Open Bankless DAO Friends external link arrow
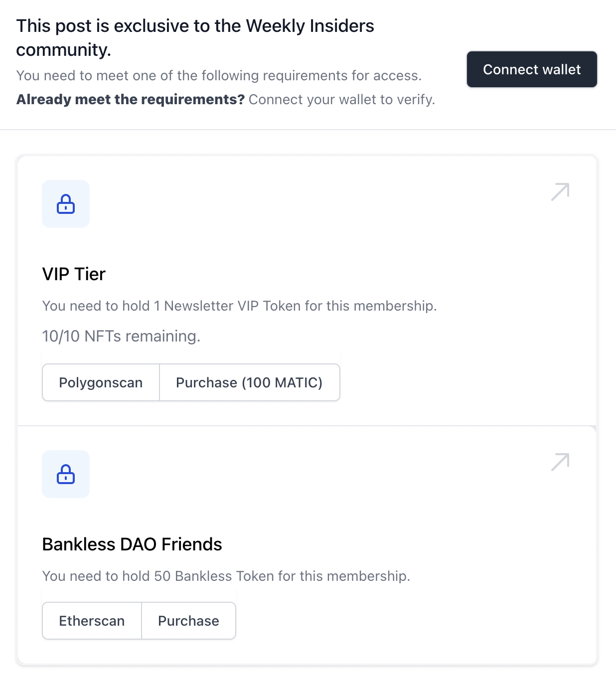 560,462
